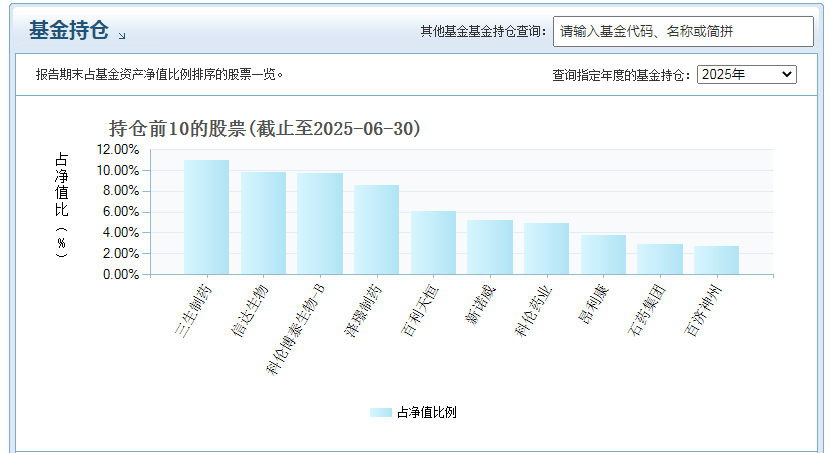Click the 信达生物 axis label
The image size is (831, 453).
250,311
